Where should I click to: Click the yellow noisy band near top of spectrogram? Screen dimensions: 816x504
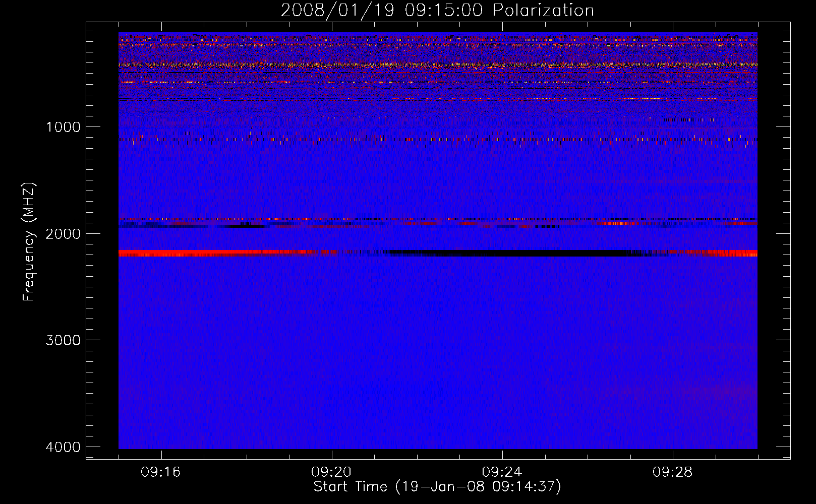pos(438,65)
